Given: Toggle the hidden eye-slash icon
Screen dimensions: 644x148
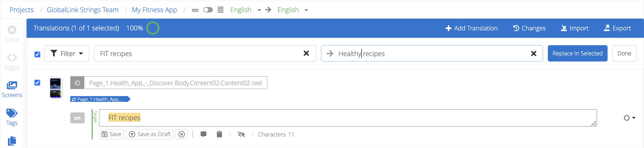Looking at the screenshot, I should [241, 134].
